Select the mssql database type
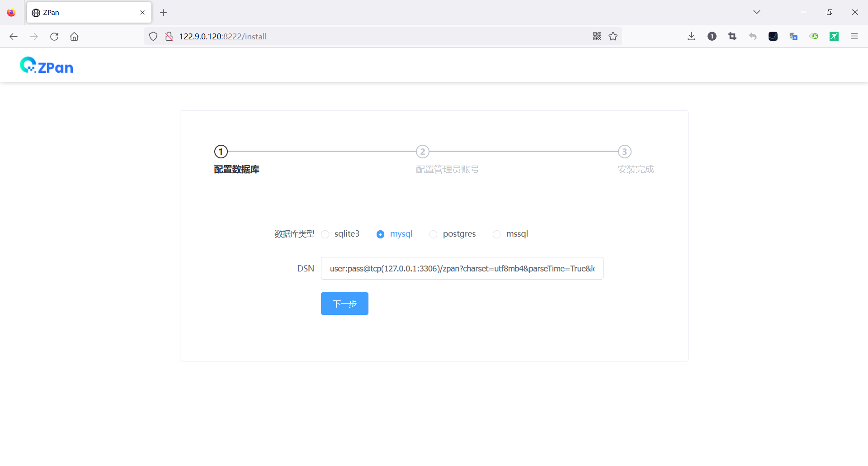Viewport: 868px width, 466px height. point(497,234)
